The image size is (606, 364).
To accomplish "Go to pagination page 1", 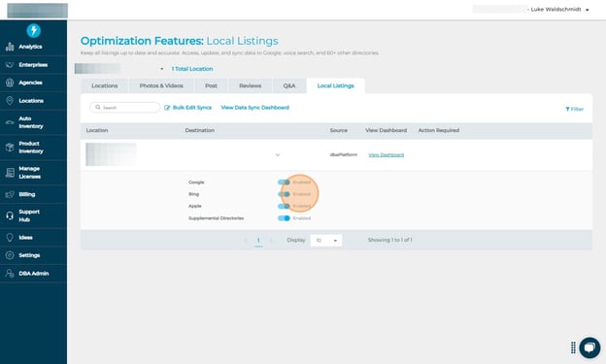I will tap(258, 241).
